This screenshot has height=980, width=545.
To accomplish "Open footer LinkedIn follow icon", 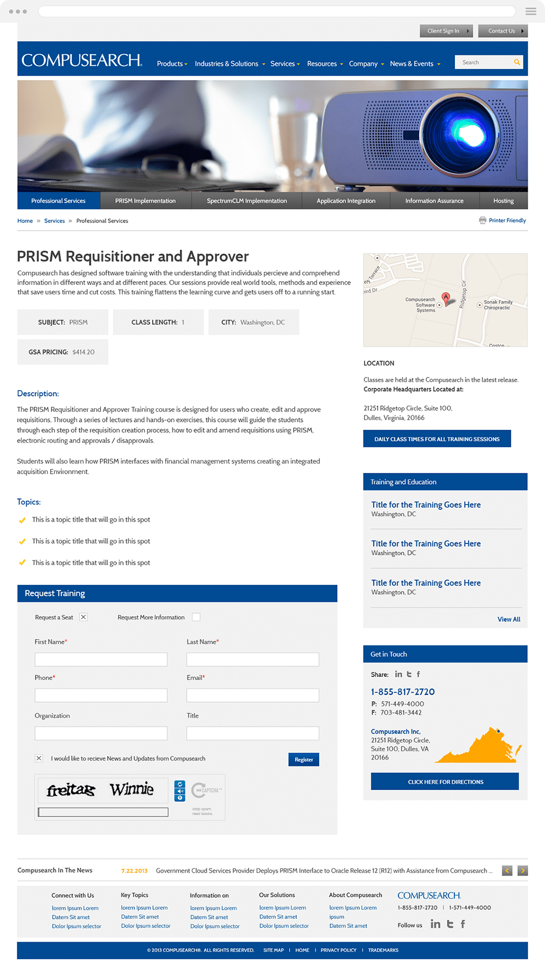I will [435, 924].
